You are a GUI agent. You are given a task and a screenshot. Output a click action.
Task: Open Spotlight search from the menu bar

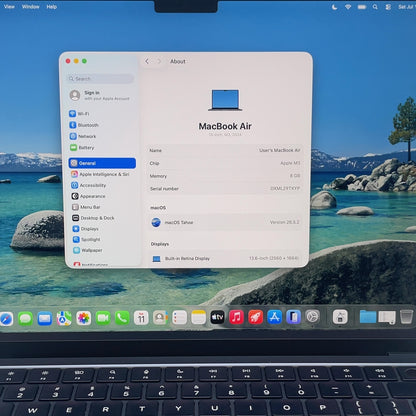(x=375, y=7)
